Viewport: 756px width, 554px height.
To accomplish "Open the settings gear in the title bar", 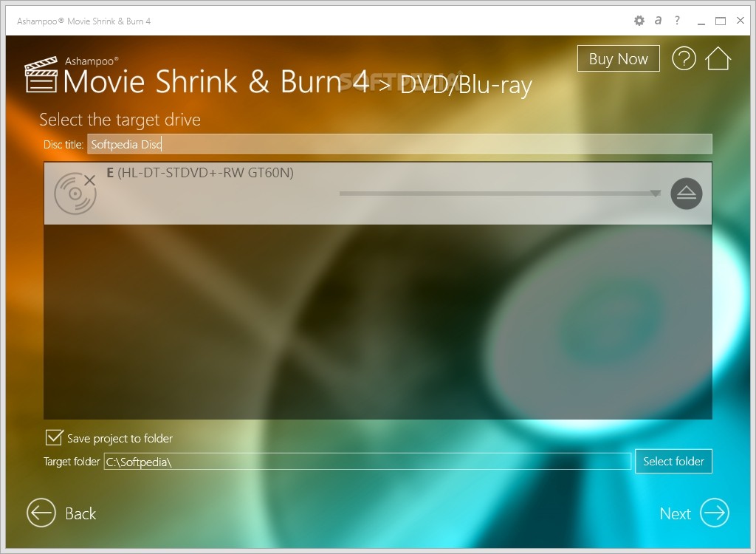I will coord(639,21).
